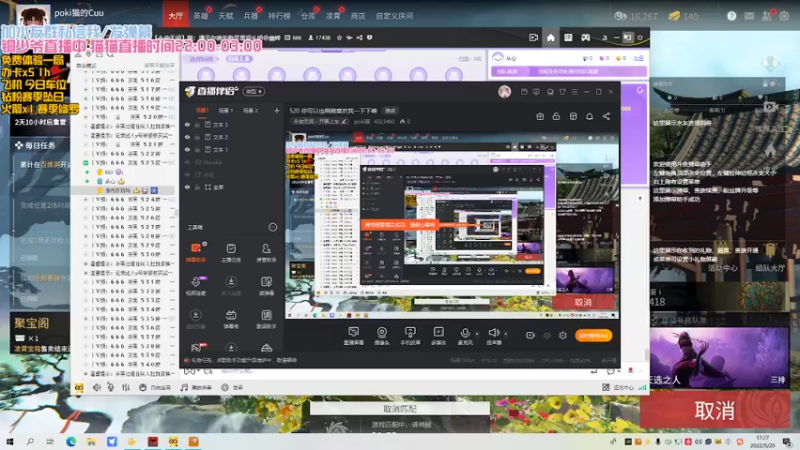
Task: Click the record video icon beside the settings gear
Action: pos(530,335)
